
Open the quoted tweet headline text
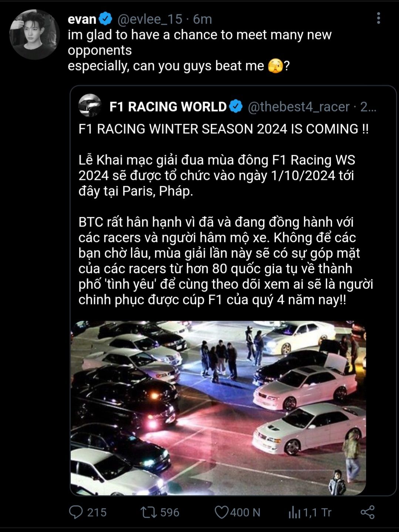[223, 129]
